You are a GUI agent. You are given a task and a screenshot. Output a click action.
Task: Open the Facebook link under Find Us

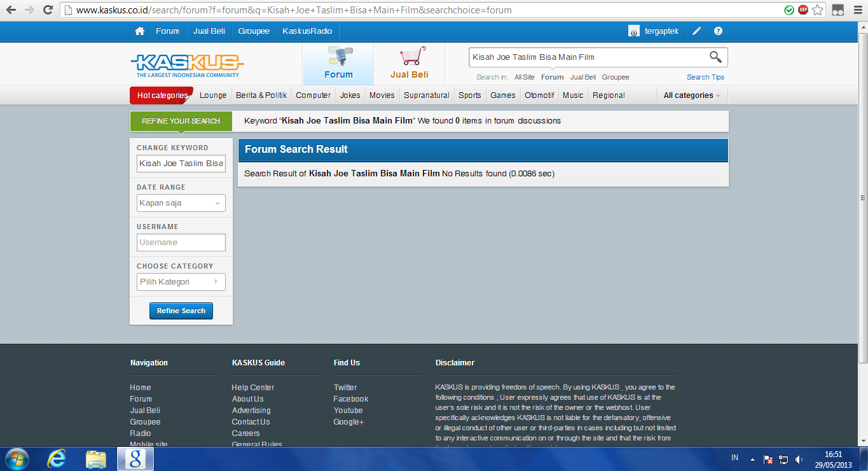pos(351,399)
